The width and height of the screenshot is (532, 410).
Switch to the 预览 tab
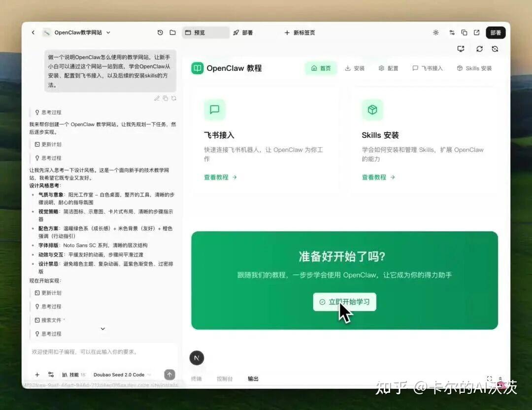pos(205,33)
